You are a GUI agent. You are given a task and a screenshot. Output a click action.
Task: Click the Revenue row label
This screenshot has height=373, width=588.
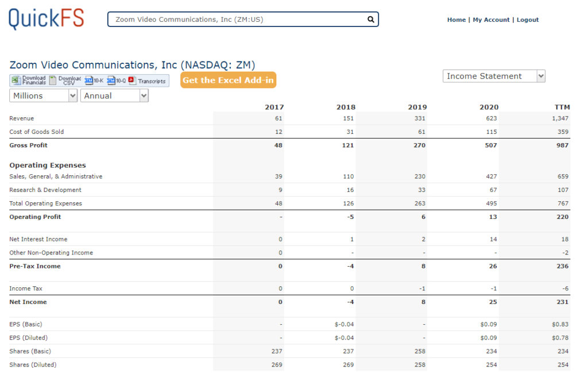(x=22, y=118)
